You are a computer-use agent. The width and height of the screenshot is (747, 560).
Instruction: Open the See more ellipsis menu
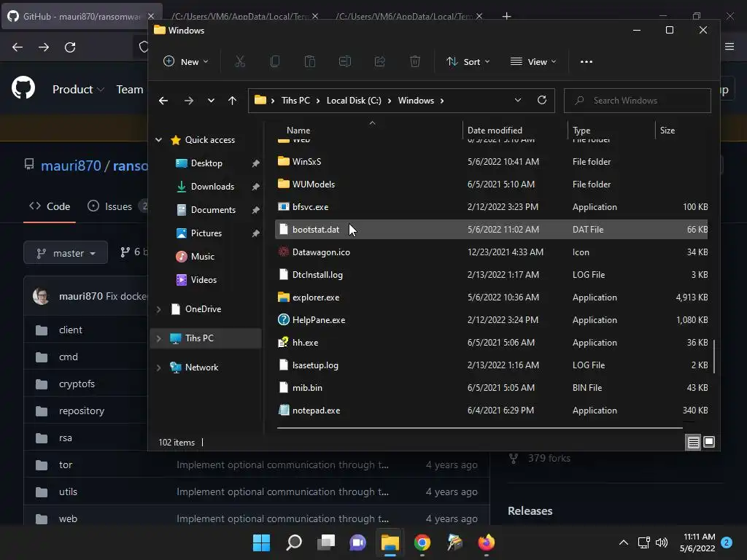click(587, 61)
